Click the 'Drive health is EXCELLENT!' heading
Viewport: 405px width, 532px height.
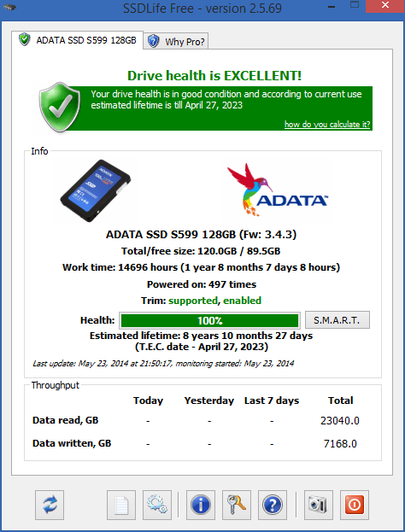tap(214, 75)
